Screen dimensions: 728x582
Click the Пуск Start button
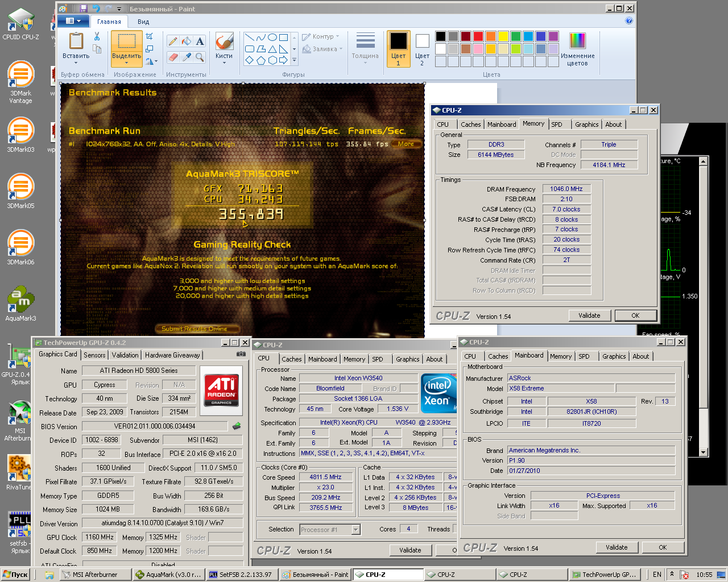pyautogui.click(x=15, y=575)
